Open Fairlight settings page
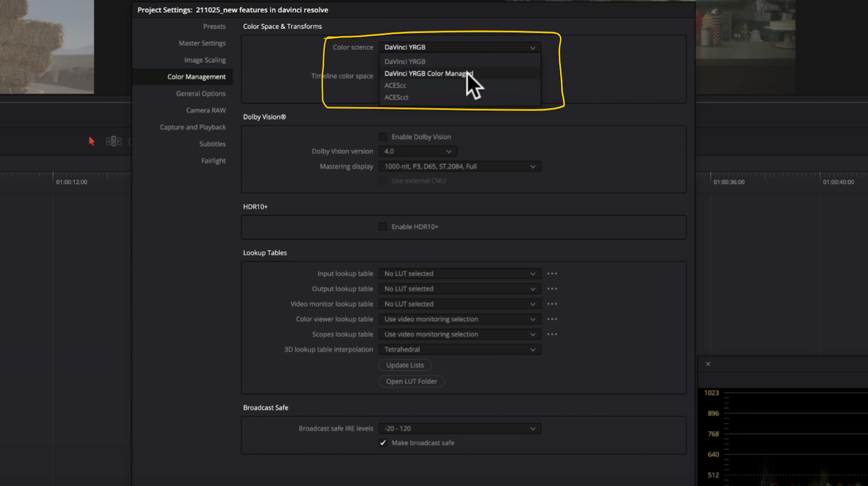 [213, 161]
